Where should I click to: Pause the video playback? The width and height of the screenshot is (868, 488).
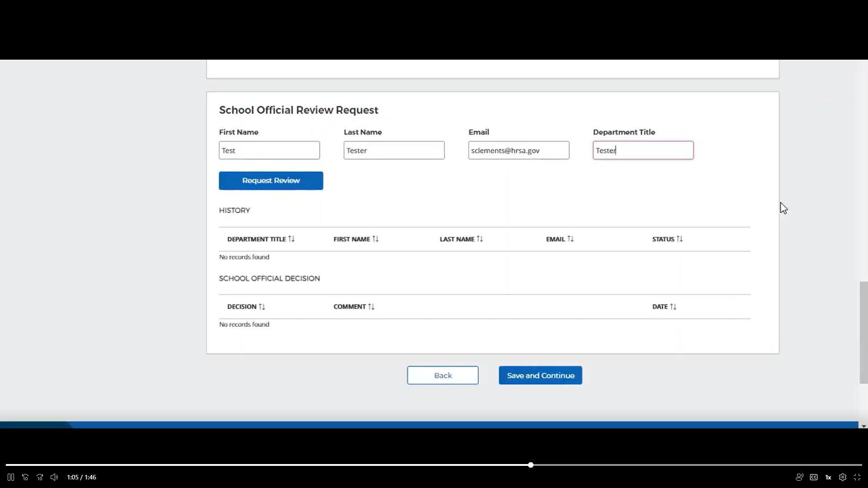click(11, 477)
